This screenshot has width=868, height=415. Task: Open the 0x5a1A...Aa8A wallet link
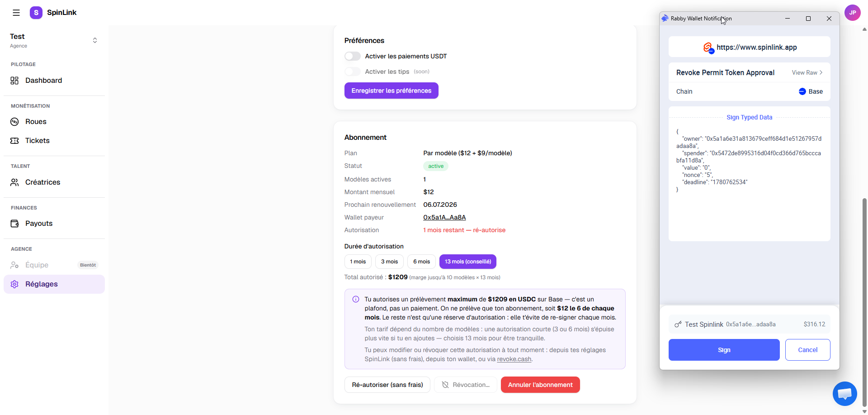click(444, 218)
